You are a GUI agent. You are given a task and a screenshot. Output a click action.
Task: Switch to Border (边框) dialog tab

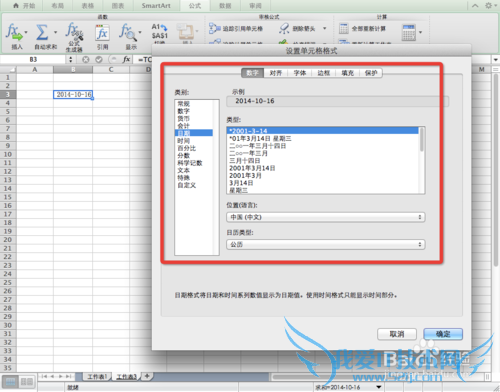tap(323, 73)
